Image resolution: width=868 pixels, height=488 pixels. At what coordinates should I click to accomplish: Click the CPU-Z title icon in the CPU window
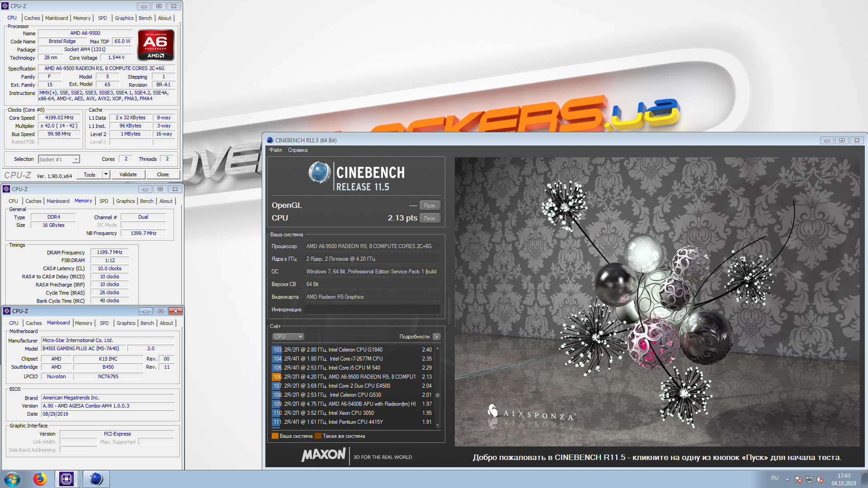tap(5, 6)
